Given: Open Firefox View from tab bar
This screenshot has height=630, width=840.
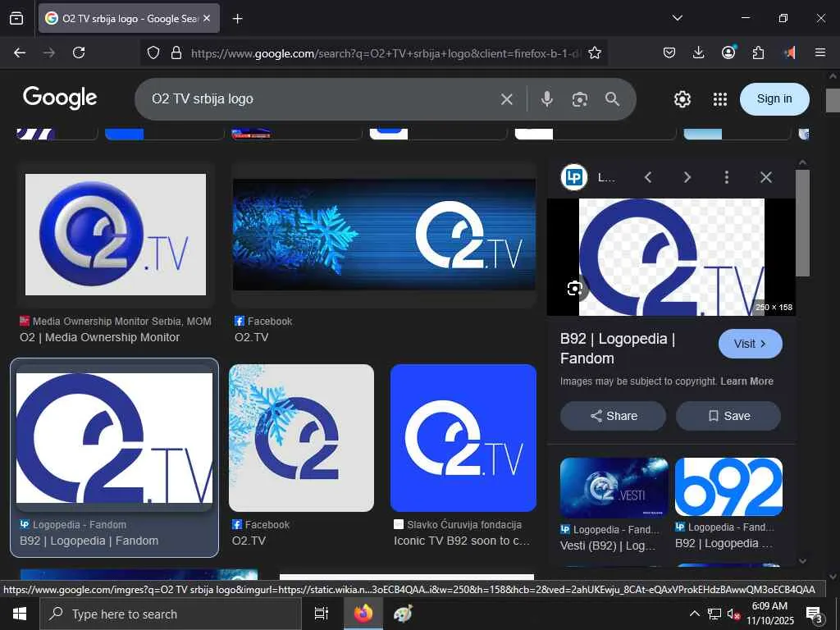Looking at the screenshot, I should 16,18.
